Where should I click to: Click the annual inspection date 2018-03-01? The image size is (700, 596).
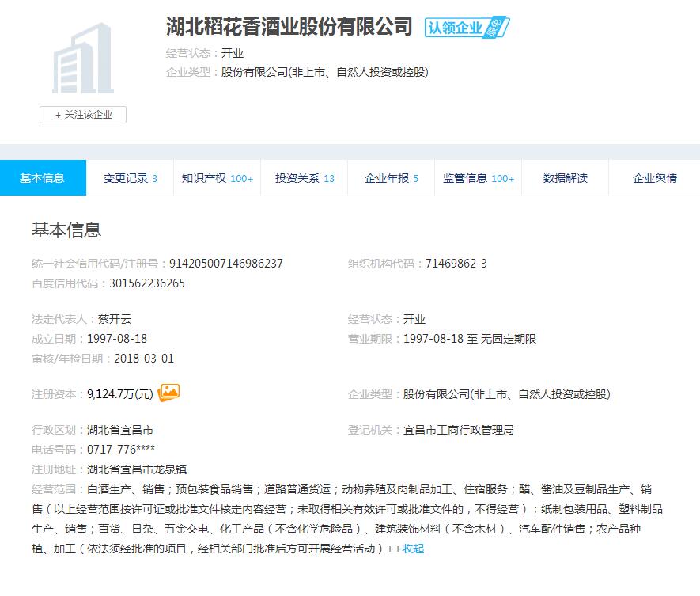[144, 359]
